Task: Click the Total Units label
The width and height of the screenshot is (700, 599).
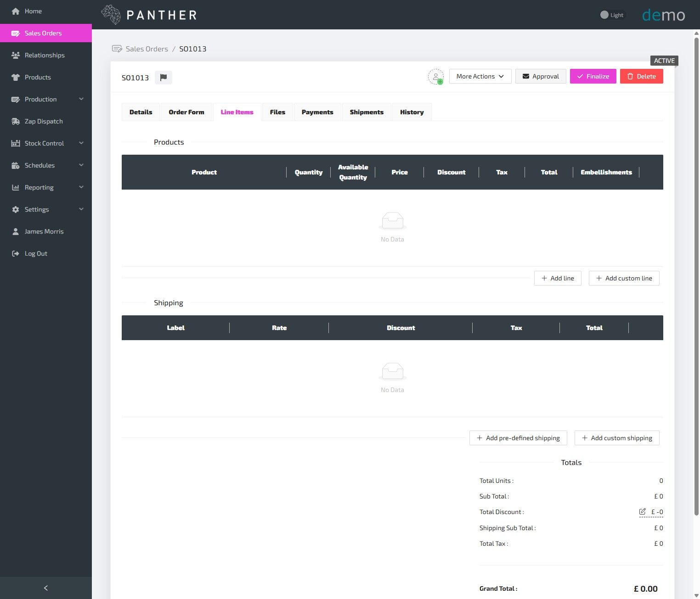Action: pos(497,481)
